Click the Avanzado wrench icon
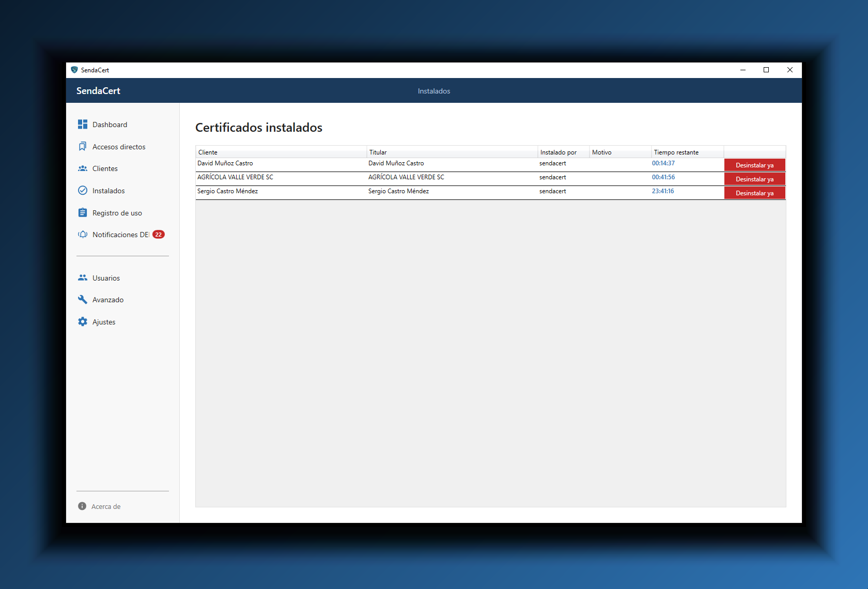 [83, 300]
